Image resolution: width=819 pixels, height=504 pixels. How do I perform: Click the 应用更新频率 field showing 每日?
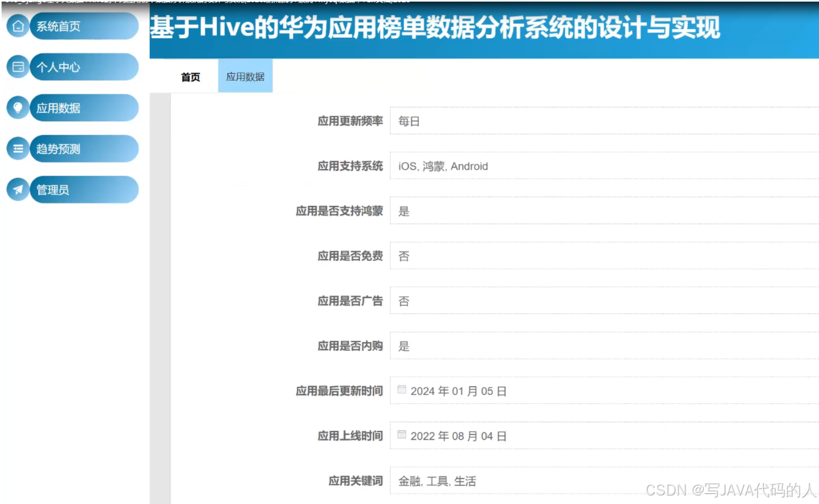604,121
